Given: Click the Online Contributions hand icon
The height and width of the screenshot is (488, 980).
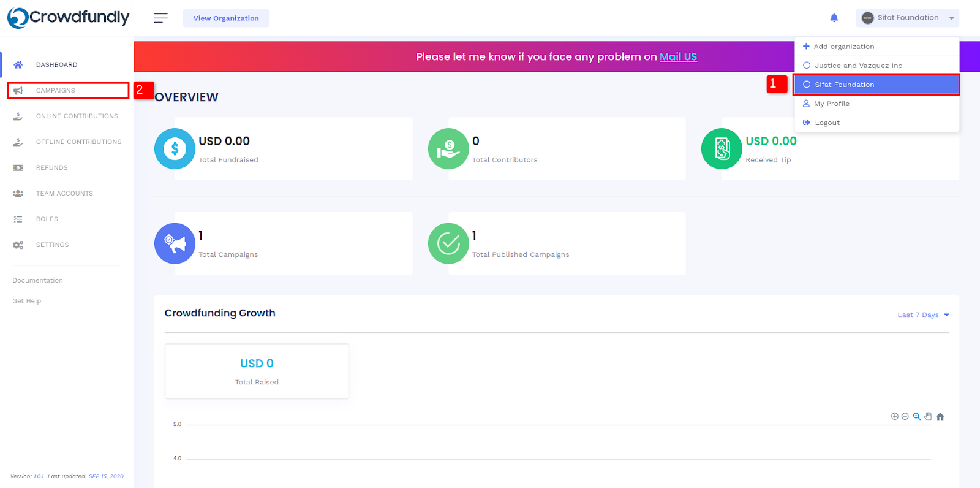Looking at the screenshot, I should [18, 116].
